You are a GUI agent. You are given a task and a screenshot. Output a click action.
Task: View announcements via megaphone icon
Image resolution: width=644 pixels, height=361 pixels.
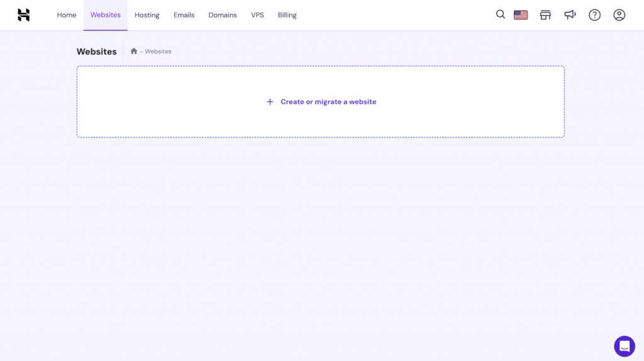[x=570, y=15]
